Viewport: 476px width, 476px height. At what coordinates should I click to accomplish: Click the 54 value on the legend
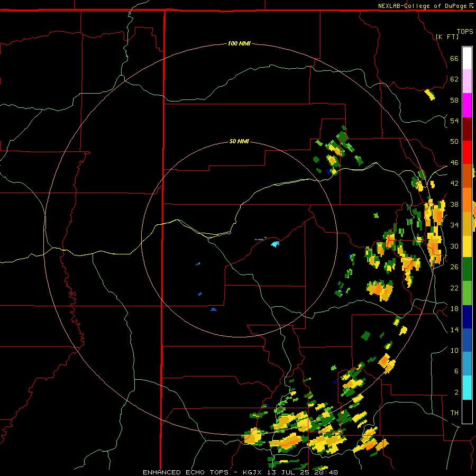(454, 121)
